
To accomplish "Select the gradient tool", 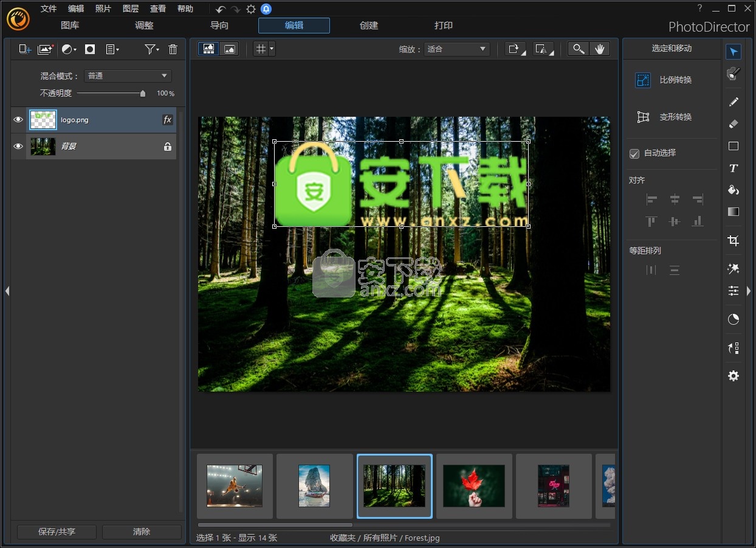I will pos(734,212).
